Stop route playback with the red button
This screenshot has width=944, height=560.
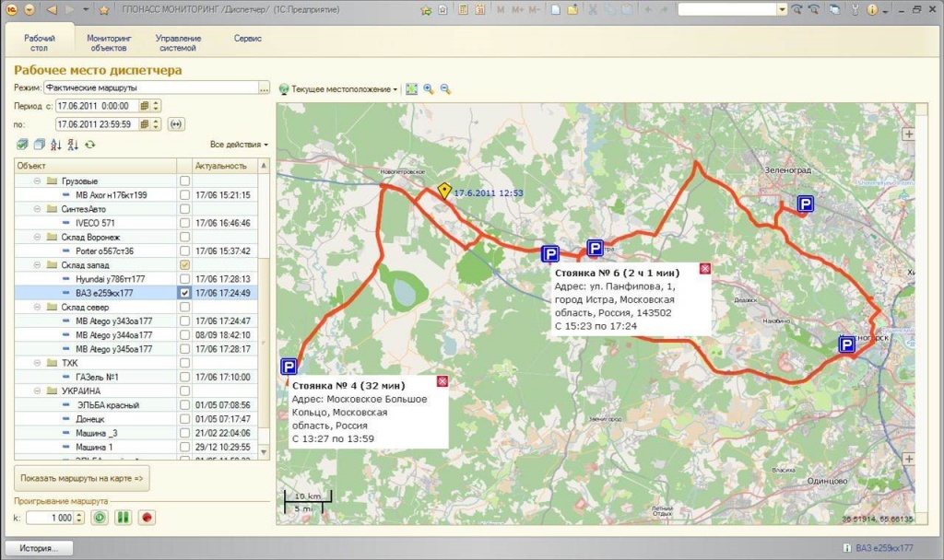(146, 518)
